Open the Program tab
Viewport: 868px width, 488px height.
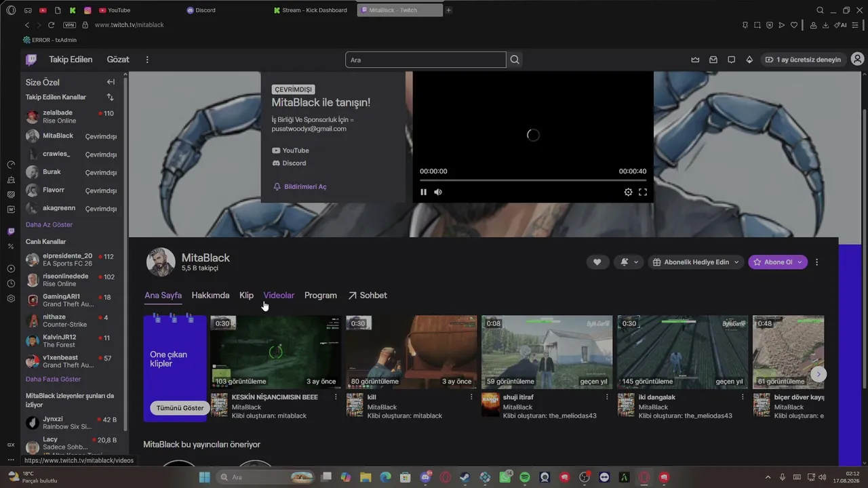[321, 296]
